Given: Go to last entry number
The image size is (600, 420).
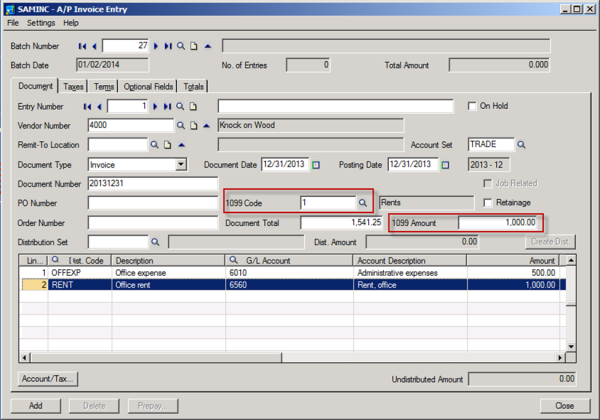Looking at the screenshot, I should click(167, 107).
